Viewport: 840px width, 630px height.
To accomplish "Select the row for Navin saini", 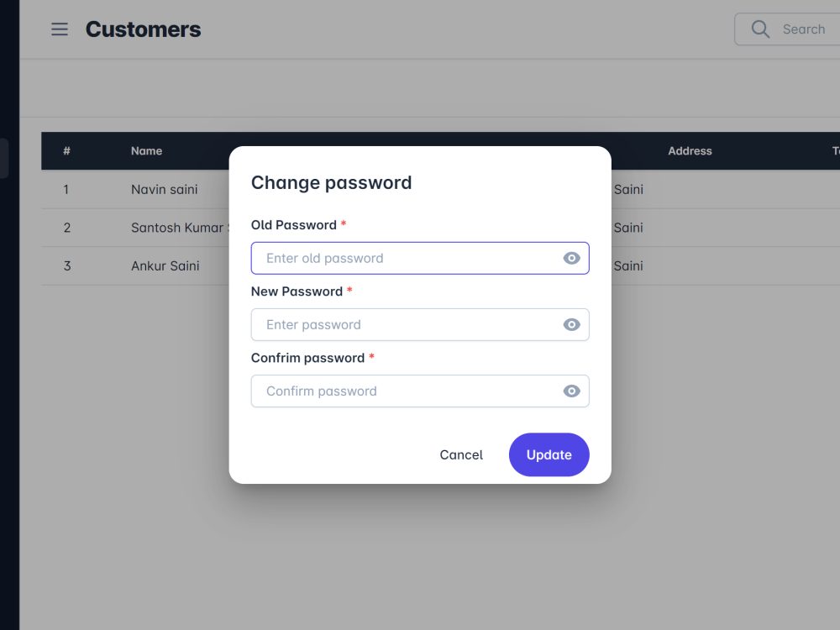I will [x=164, y=190].
